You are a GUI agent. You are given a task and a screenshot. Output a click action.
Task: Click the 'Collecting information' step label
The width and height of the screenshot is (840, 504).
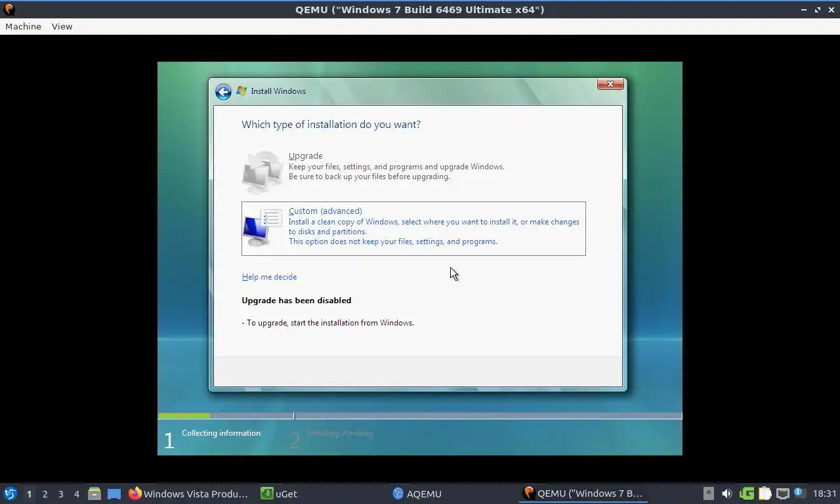221,433
